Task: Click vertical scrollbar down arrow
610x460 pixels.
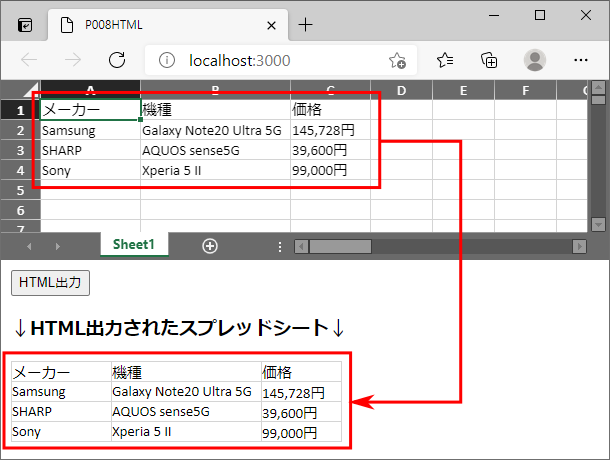Action: [598, 225]
